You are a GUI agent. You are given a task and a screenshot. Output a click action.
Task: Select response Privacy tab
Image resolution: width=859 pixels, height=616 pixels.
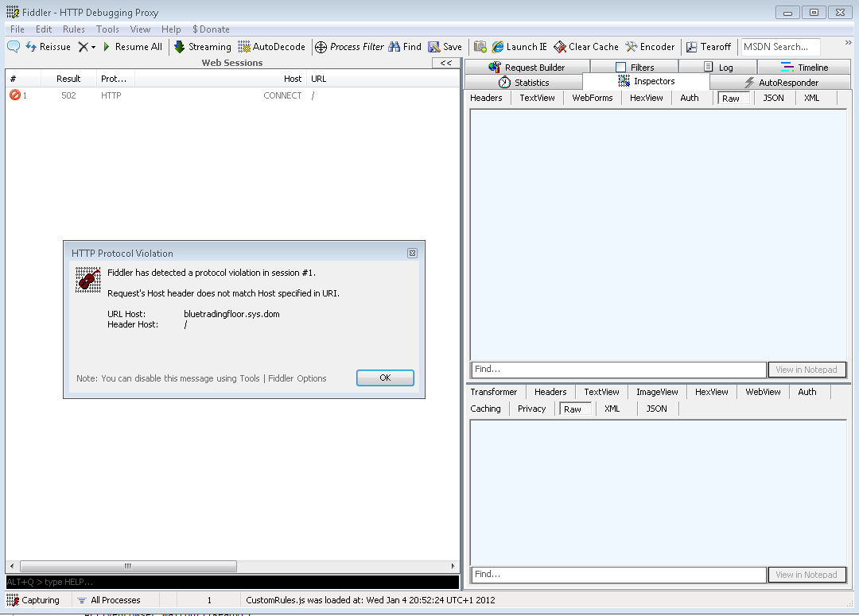531,409
